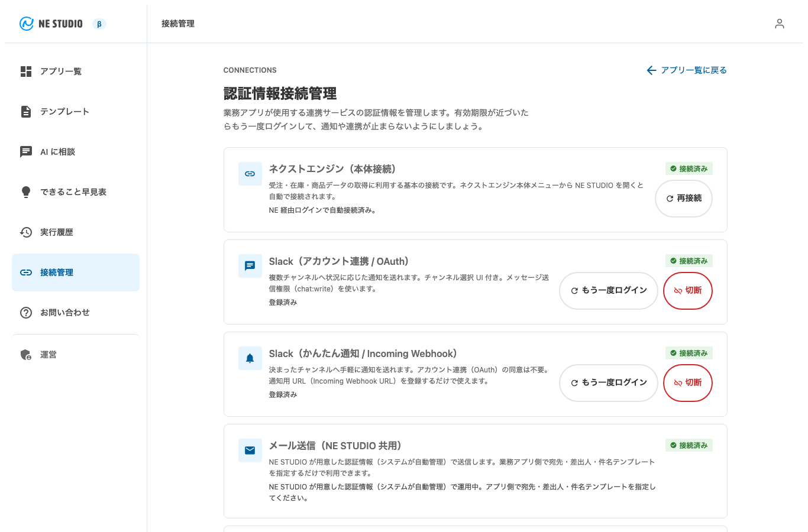Click メール送信（NE STUDIO 共用） title
Image resolution: width=808 pixels, height=532 pixels.
[335, 446]
